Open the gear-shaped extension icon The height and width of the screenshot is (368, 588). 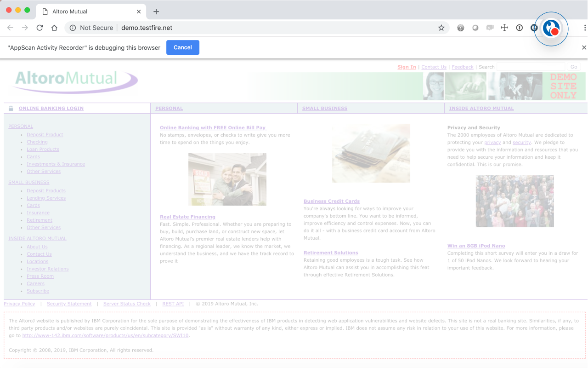460,28
